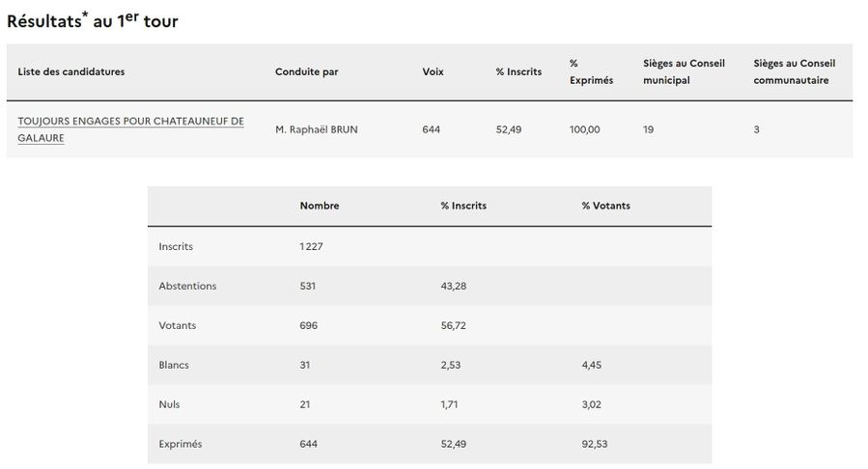Select the 56,72 percent inscrits value
Image resolution: width=868 pixels, height=469 pixels.
click(454, 325)
